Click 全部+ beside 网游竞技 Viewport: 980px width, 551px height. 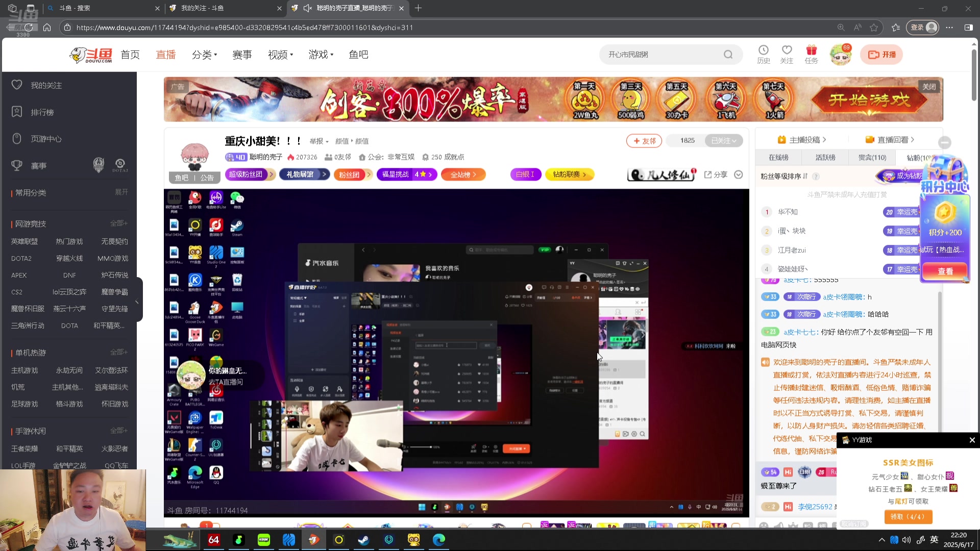(x=119, y=223)
